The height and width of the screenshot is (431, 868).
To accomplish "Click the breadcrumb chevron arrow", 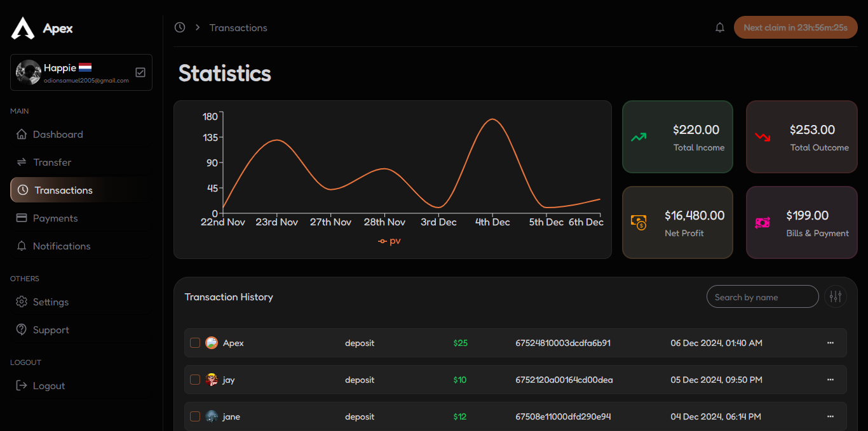I will [198, 27].
